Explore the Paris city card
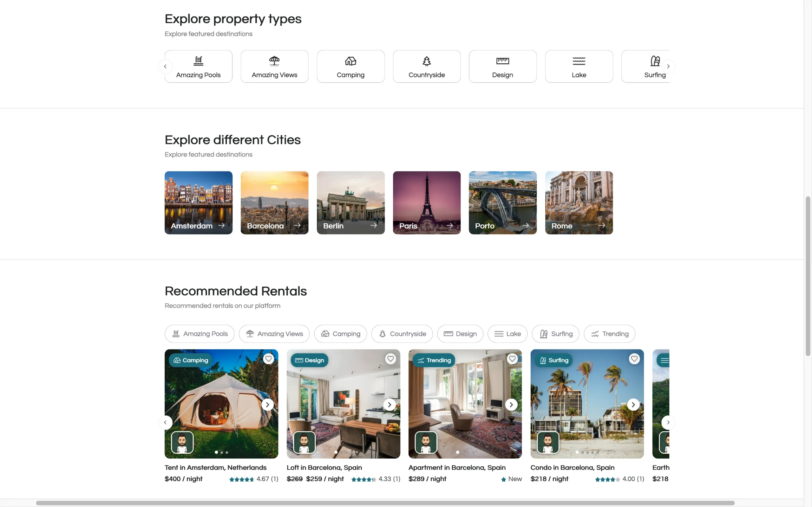Screen dimensions: 812x507 point(427,202)
